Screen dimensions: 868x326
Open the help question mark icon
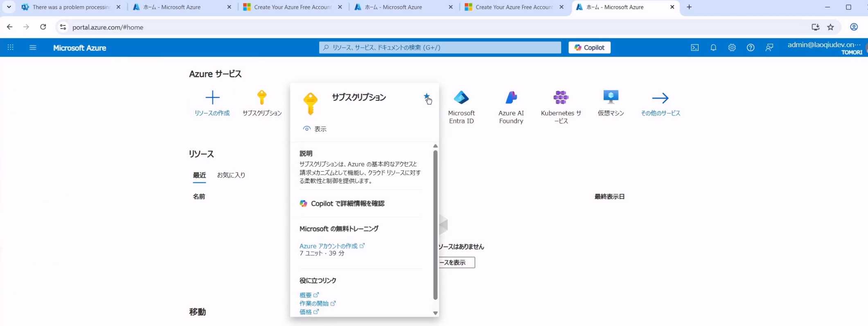click(x=750, y=48)
